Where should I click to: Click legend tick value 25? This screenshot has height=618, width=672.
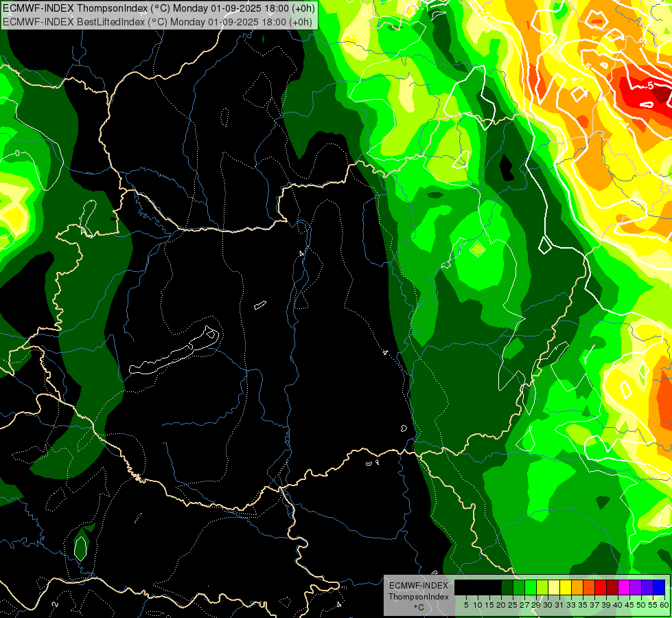click(x=513, y=605)
